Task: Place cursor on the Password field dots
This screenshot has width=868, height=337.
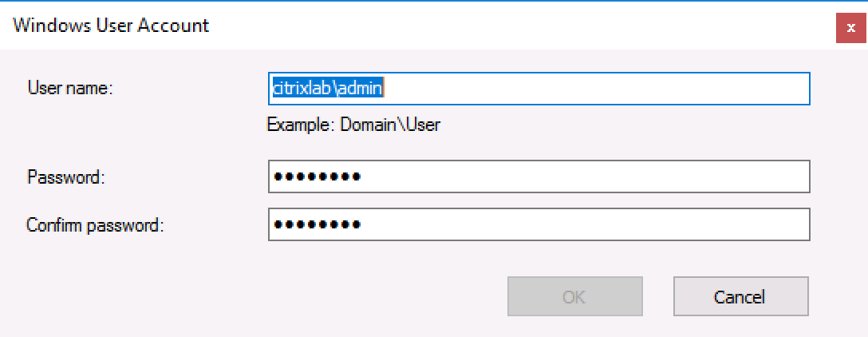Action: tap(317, 177)
